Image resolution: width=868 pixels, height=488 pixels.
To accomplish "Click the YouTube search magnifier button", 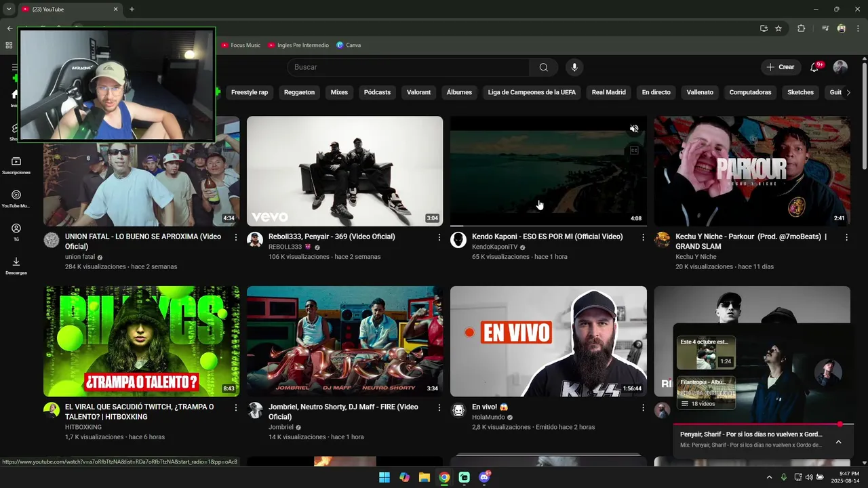I will tap(543, 67).
